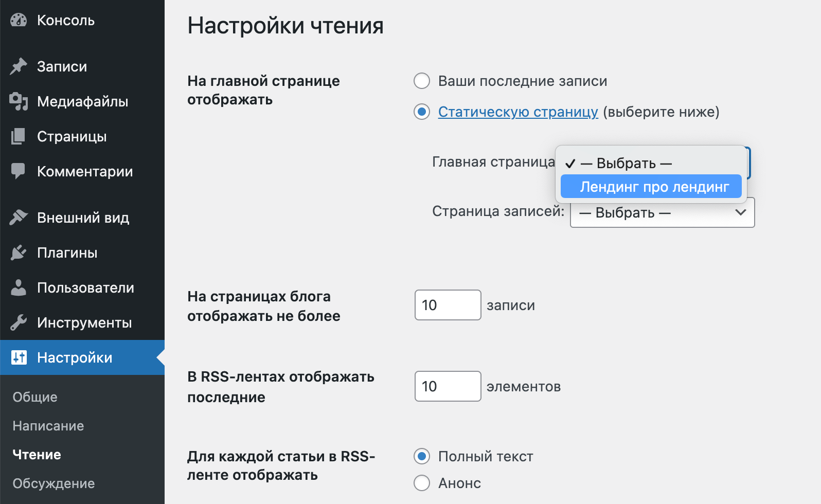Go to the Медиафайлы menu label
The height and width of the screenshot is (504, 821).
click(83, 101)
